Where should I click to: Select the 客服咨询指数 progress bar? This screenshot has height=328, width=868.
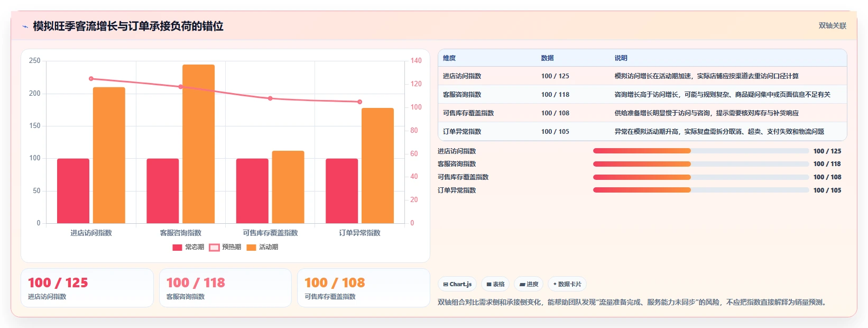click(701, 164)
